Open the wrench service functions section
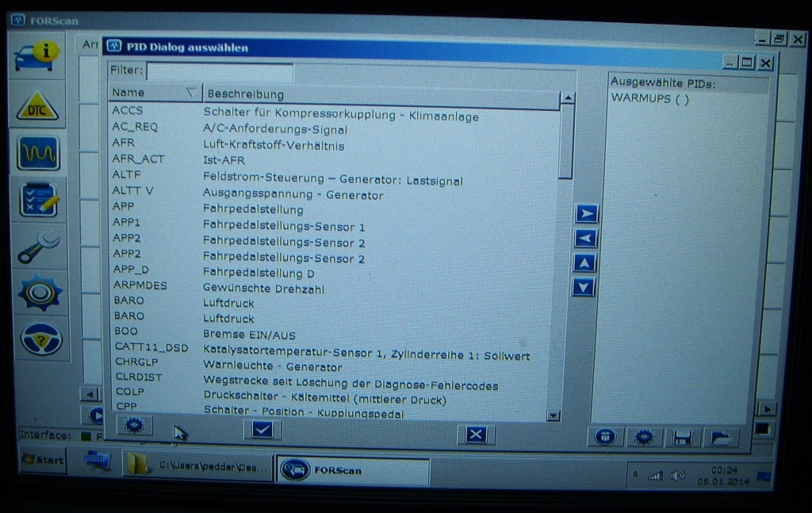Viewport: 812px width, 513px height. point(40,247)
